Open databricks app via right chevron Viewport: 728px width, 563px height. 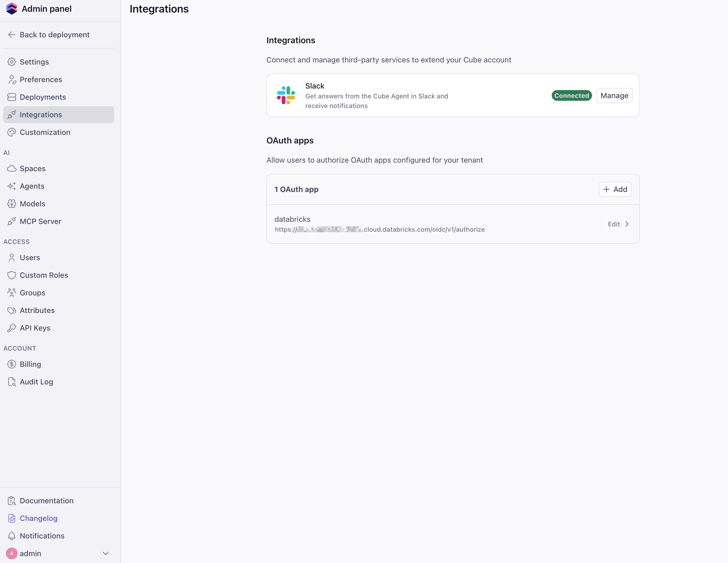coord(627,224)
